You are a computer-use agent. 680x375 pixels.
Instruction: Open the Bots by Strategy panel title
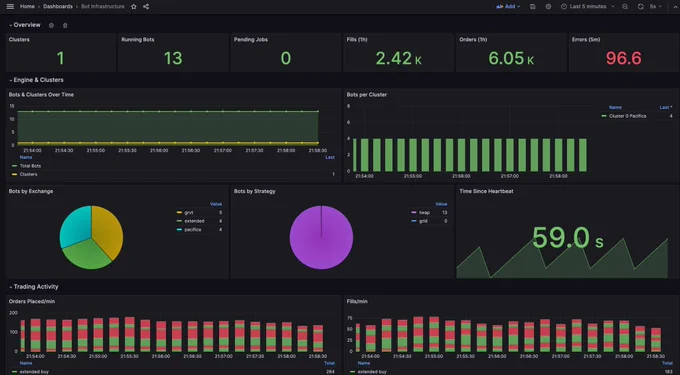pyautogui.click(x=255, y=191)
